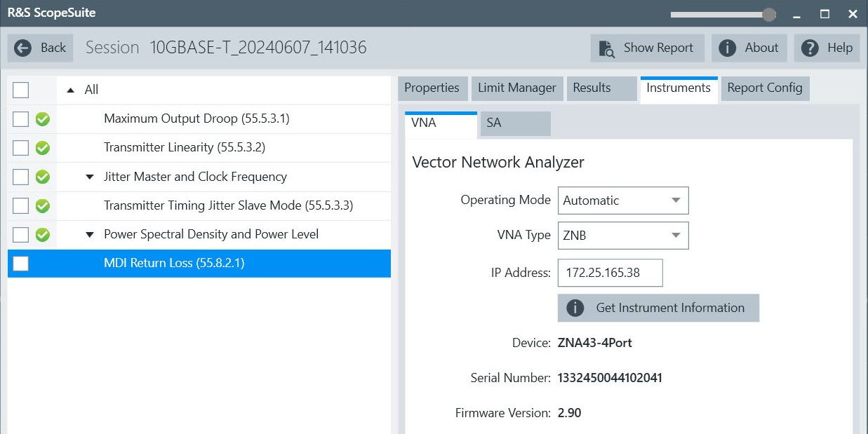The width and height of the screenshot is (868, 434).
Task: Click the Help button
Action: coord(827,48)
